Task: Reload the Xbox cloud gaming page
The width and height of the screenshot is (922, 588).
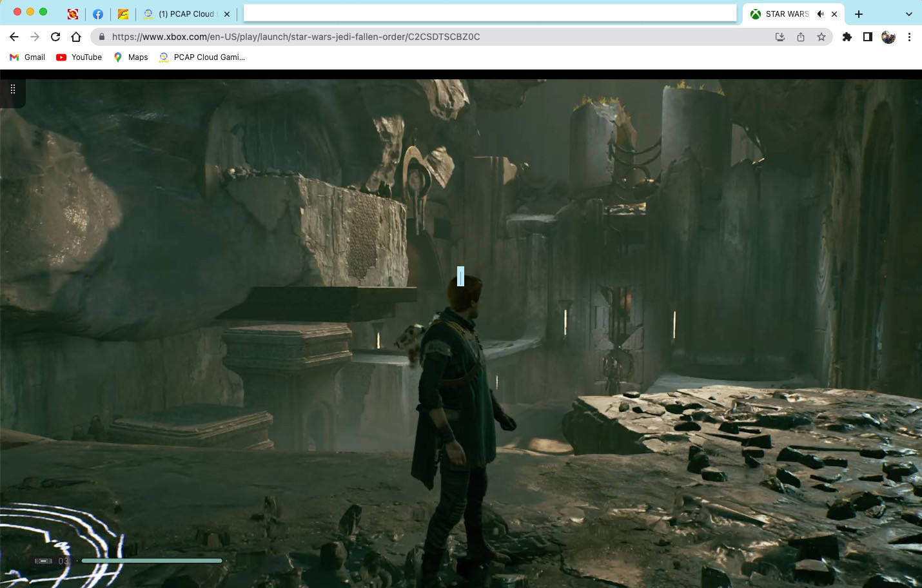Action: pyautogui.click(x=55, y=37)
